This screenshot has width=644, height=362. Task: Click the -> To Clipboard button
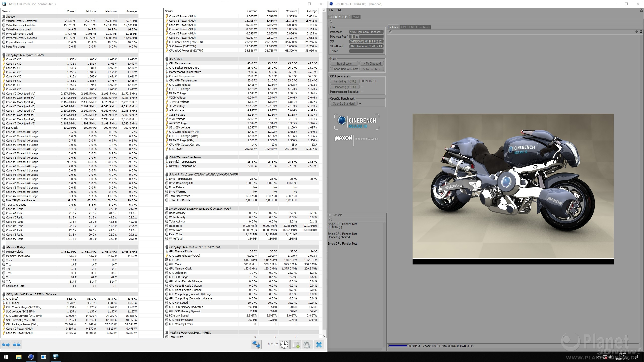372,64
